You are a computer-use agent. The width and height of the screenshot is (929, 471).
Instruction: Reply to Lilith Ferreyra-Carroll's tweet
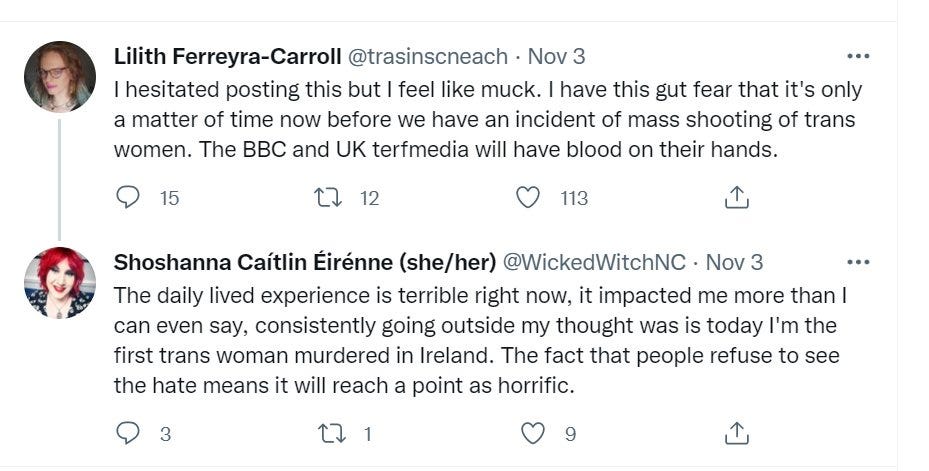pyautogui.click(x=128, y=198)
